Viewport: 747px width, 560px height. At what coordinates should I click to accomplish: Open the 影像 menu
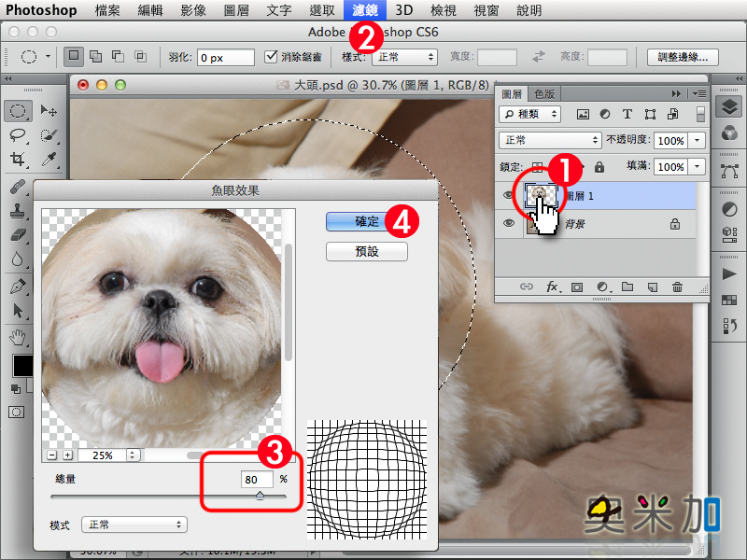[x=193, y=10]
